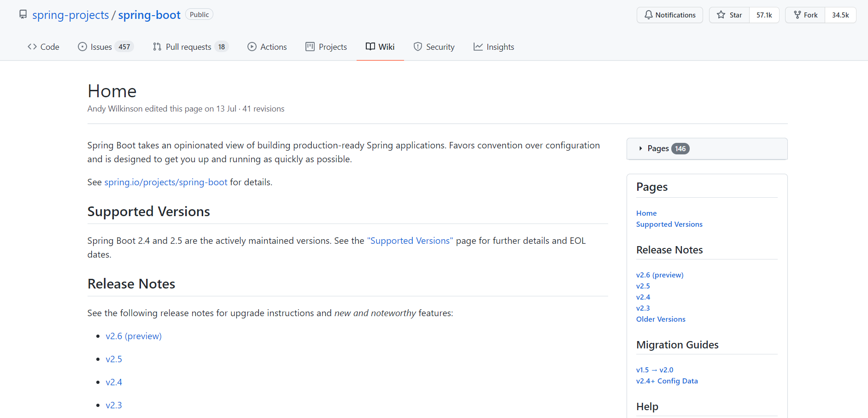Screen dimensions: 868x418
Task: Open Home in the sidebar Pages list
Action: pyautogui.click(x=646, y=213)
